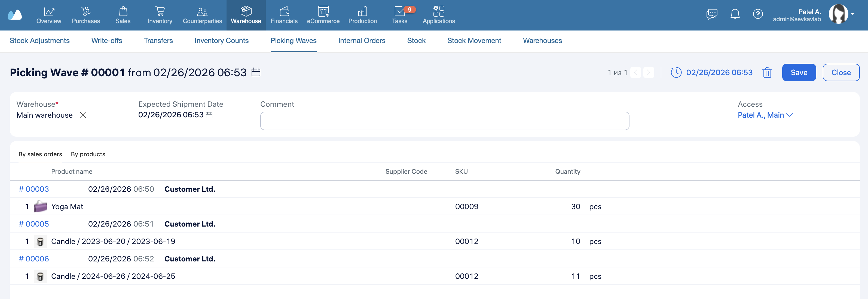The height and width of the screenshot is (299, 868).
Task: Expand the Access dropdown Patel A., Main
Action: 765,115
